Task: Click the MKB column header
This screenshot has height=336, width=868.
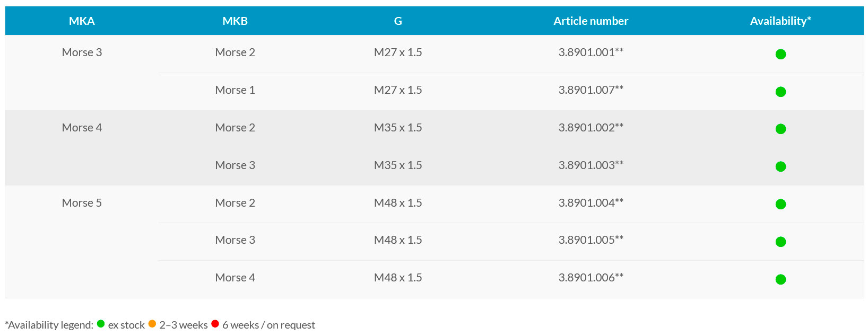Action: (x=235, y=21)
